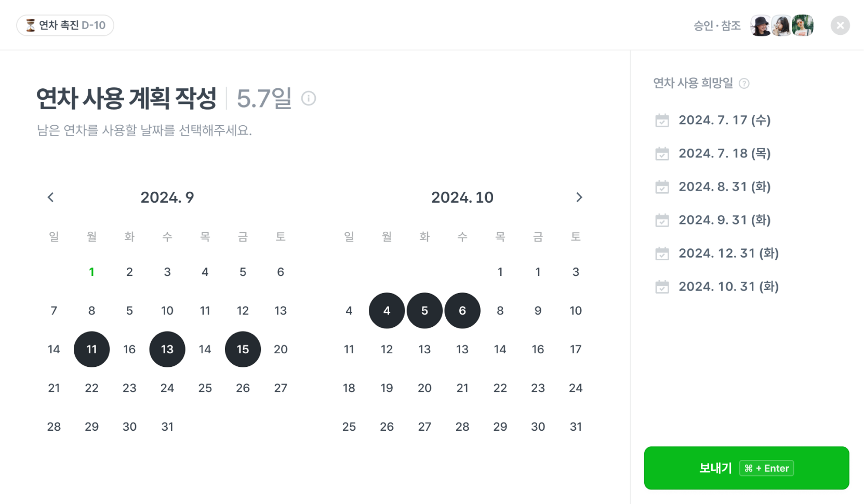Pick October 30 in the right calendar
Image resolution: width=864 pixels, height=504 pixels.
coord(538,427)
